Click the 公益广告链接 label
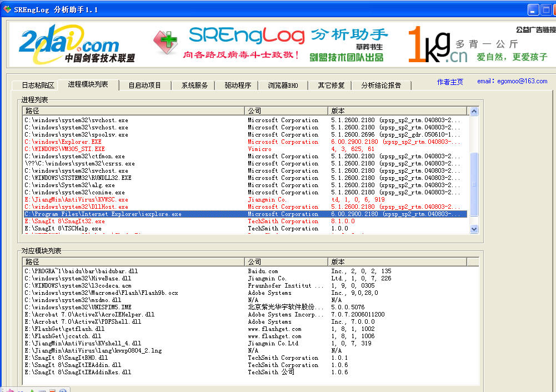Image resolution: width=556 pixels, height=392 pixels. [x=535, y=30]
